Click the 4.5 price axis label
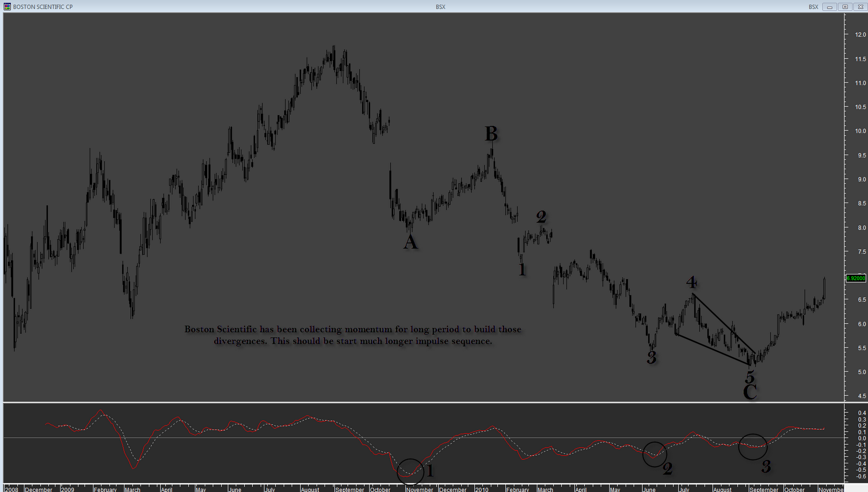This screenshot has width=868, height=492. (x=861, y=396)
